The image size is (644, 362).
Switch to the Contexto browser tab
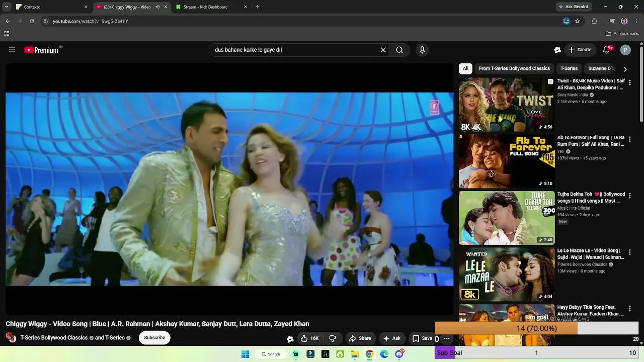click(50, 7)
